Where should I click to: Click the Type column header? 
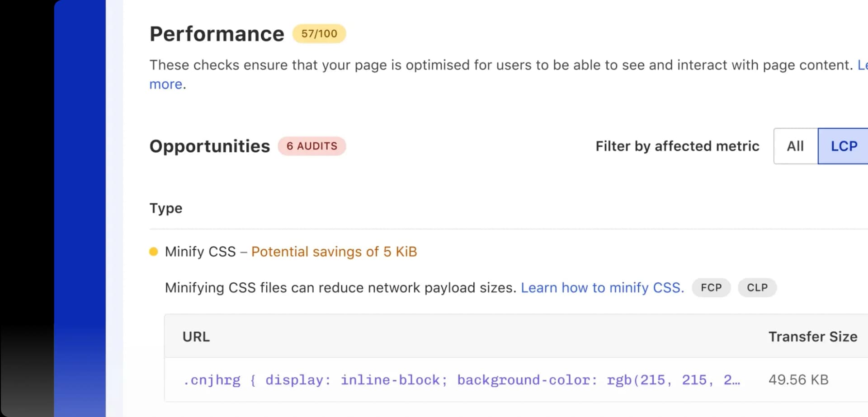click(166, 208)
